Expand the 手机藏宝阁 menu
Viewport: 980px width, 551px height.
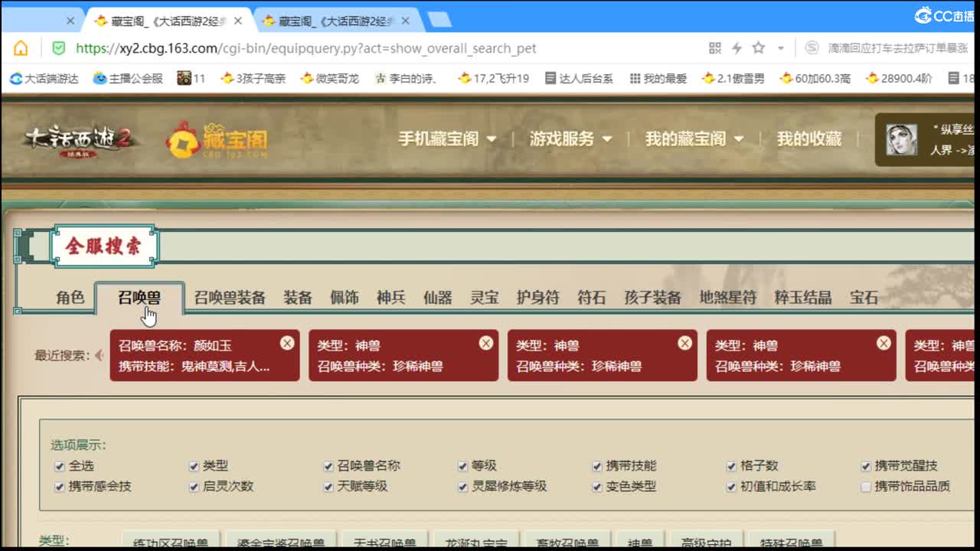[x=447, y=139]
